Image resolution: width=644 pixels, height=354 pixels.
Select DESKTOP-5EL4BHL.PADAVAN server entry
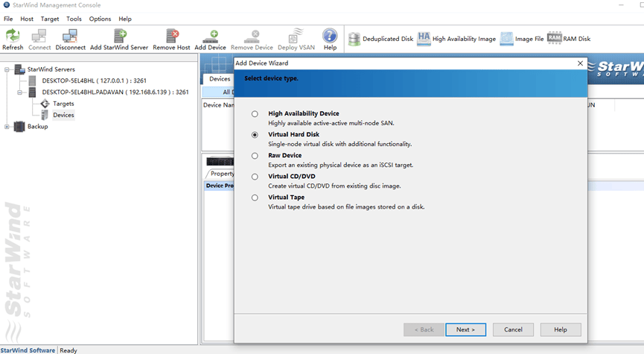115,92
